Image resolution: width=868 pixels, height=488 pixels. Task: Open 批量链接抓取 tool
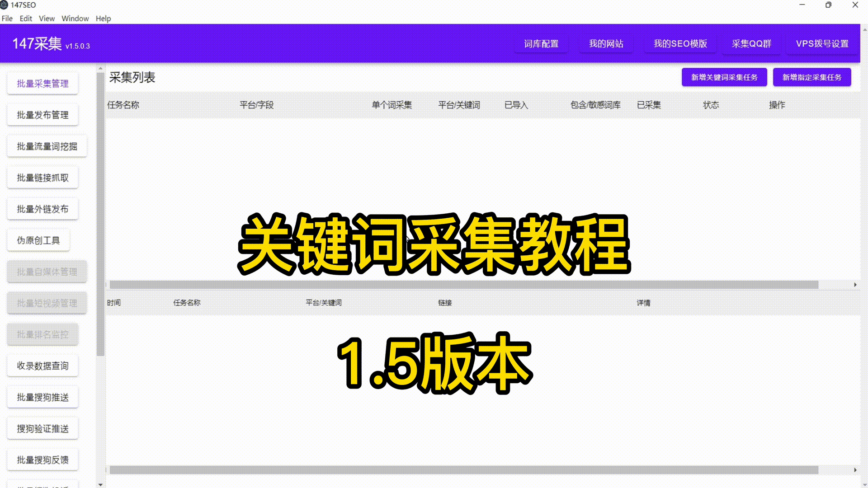click(x=42, y=178)
